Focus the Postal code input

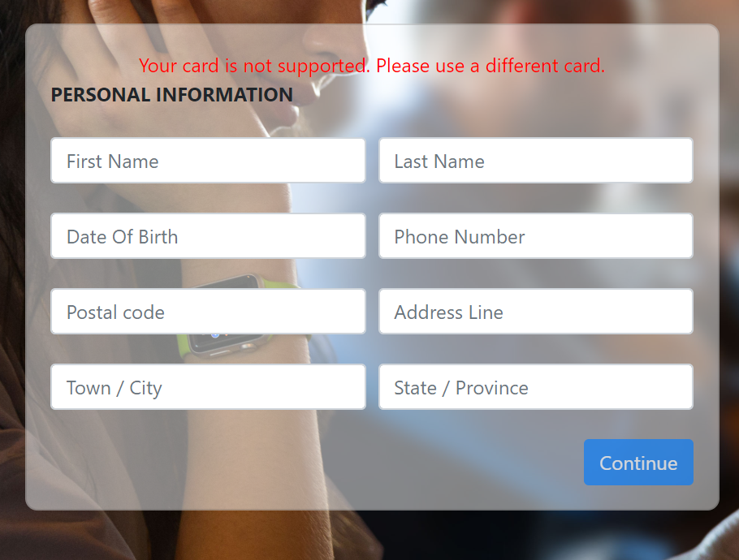pos(208,312)
